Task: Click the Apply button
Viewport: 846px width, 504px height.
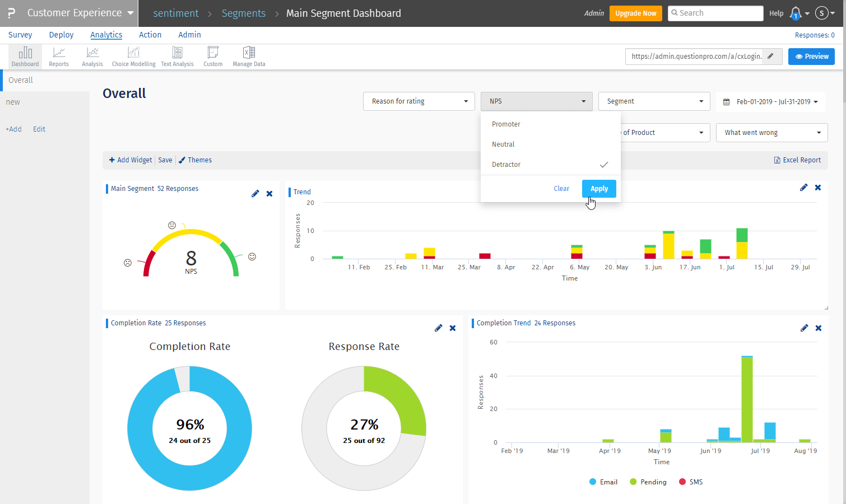Action: [599, 189]
